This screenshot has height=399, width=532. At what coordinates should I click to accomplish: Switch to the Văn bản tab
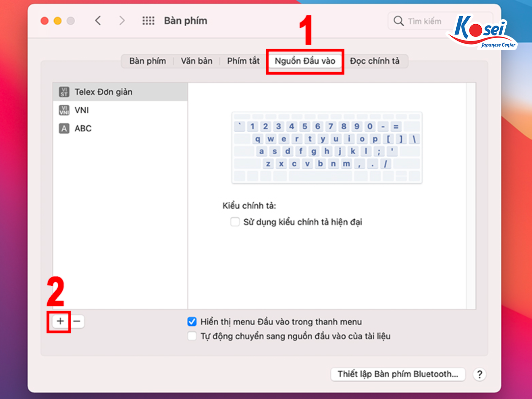pos(196,61)
